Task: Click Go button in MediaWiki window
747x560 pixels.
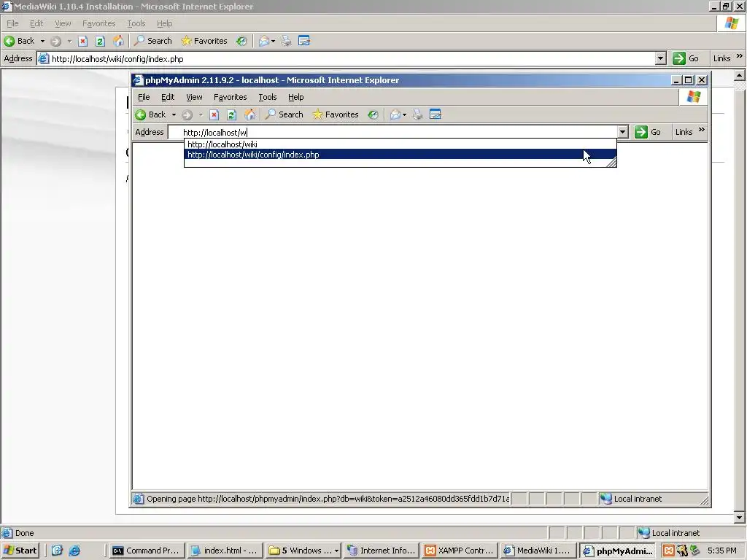Action: tap(686, 58)
